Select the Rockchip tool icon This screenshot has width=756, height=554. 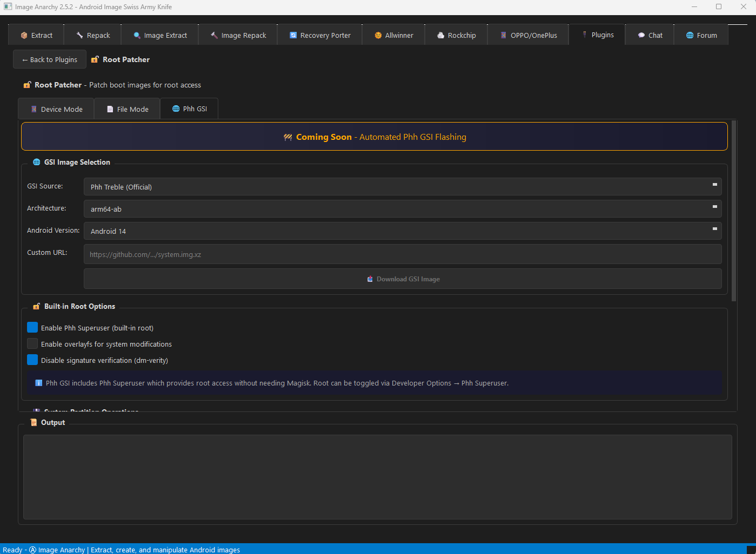pyautogui.click(x=440, y=35)
